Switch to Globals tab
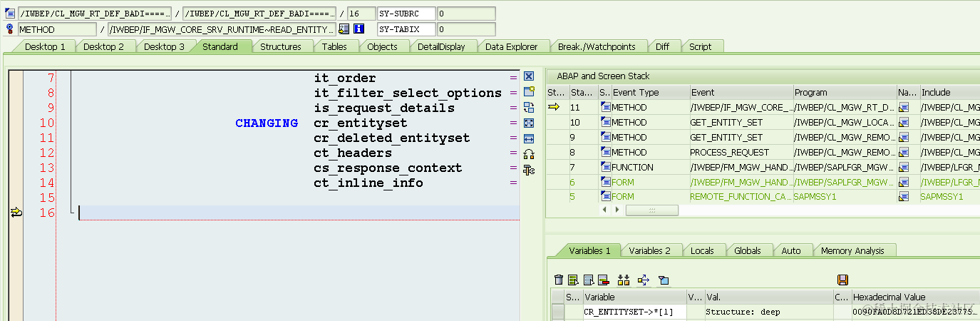 [748, 250]
